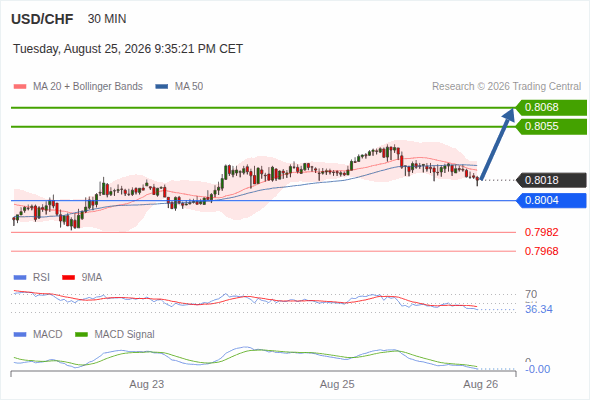Click the RSI legend label
Image resolution: width=590 pixels, height=400 pixels.
click(x=41, y=278)
